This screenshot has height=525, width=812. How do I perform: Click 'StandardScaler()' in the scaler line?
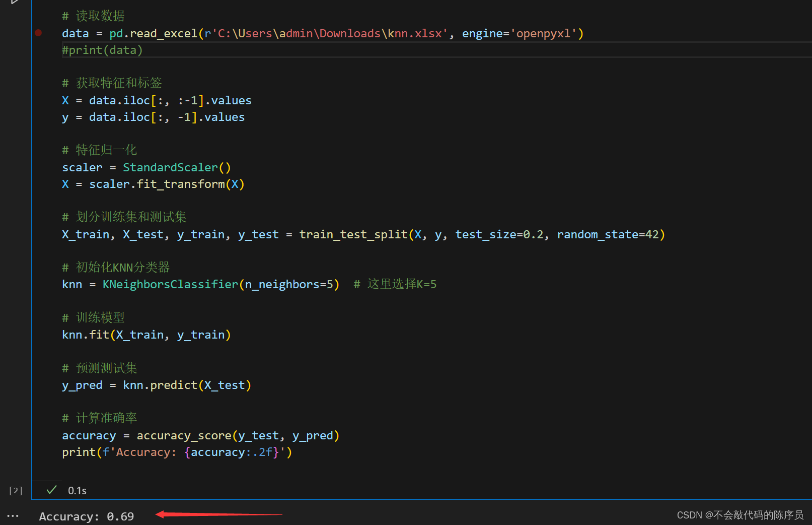tap(177, 167)
